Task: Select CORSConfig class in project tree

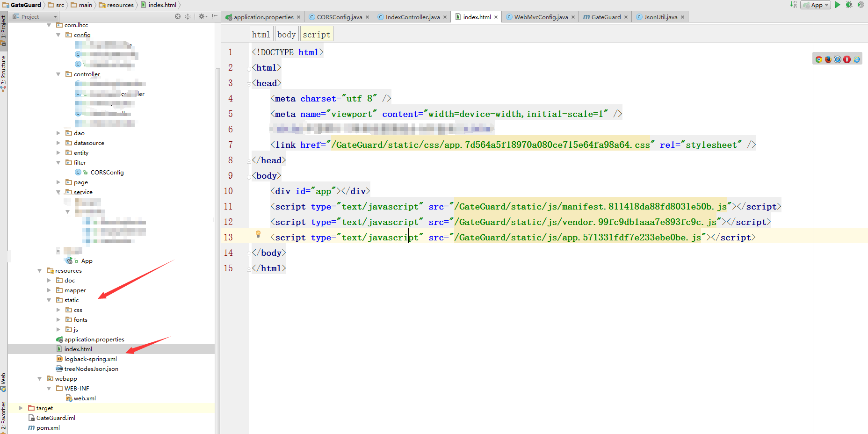Action: coord(107,173)
